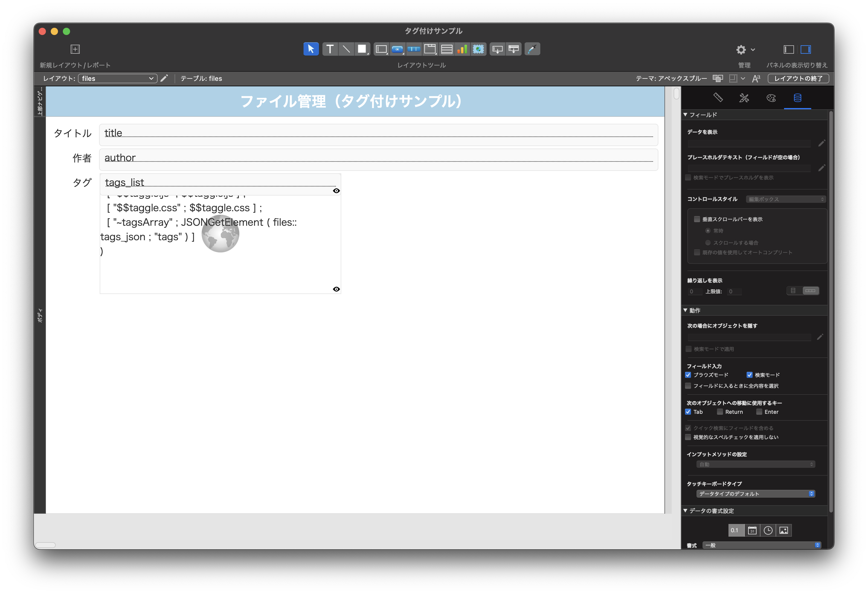
Task: Click the layout area vertical scrollbar
Action: (677, 93)
